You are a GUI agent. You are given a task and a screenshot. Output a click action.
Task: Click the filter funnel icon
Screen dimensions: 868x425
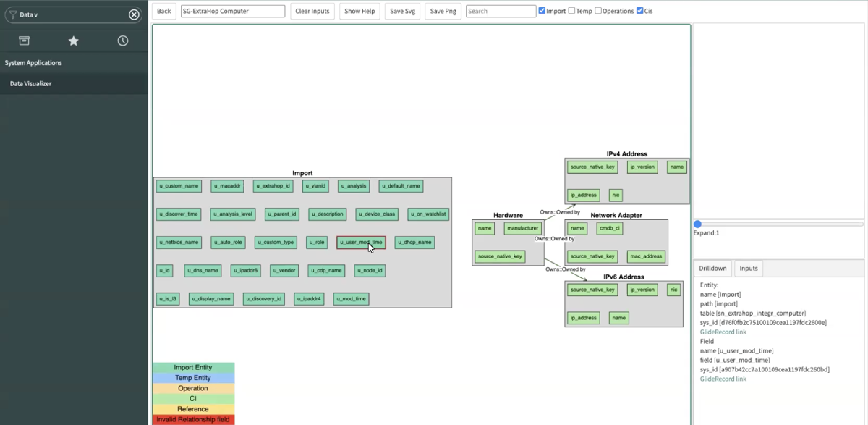click(x=12, y=14)
